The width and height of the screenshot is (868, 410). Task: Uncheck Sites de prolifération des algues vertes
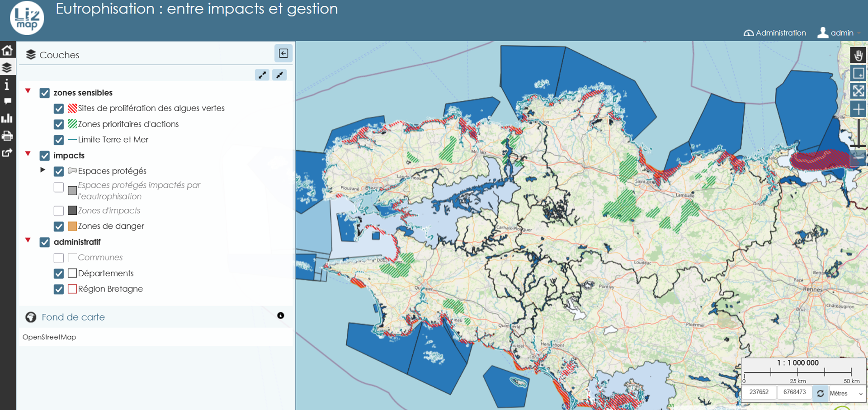pos(59,108)
